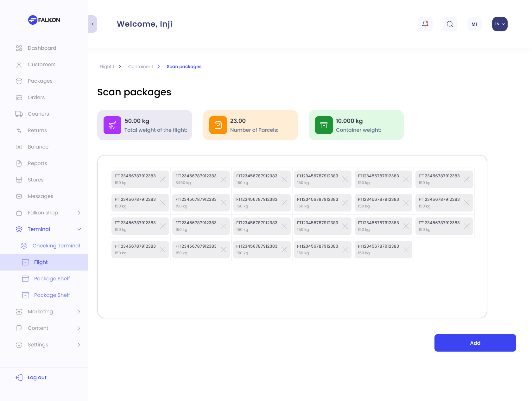Click the green container weight icon
The width and height of the screenshot is (532, 401).
[x=324, y=125]
